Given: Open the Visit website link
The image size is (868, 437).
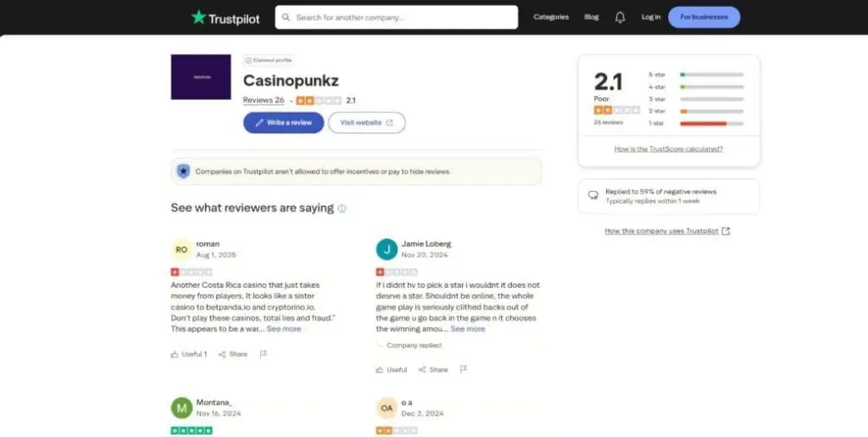Looking at the screenshot, I should tap(366, 123).
